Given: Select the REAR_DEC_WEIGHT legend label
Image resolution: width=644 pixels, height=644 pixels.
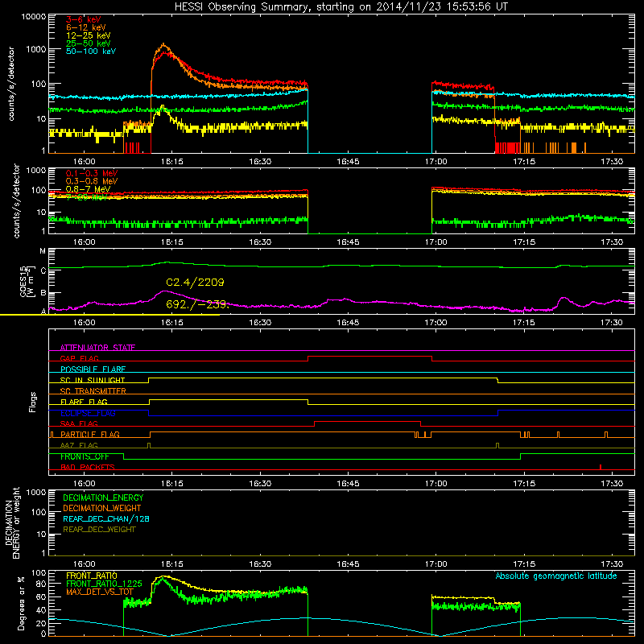Looking at the screenshot, I should point(99,530).
